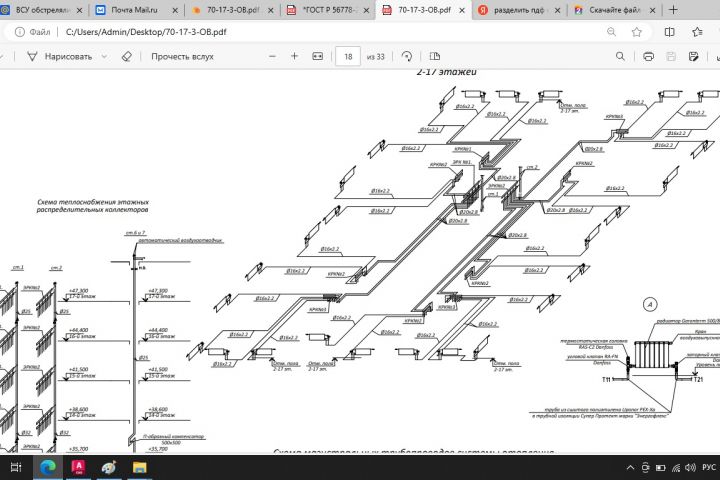Expand the Нарисовать pen options dropdown
The width and height of the screenshot is (720, 480).
click(x=104, y=56)
